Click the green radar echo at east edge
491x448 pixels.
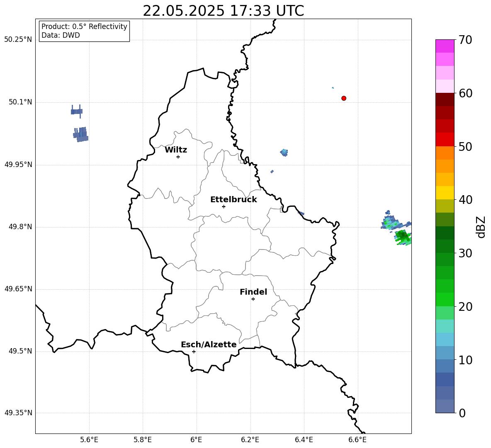403,237
